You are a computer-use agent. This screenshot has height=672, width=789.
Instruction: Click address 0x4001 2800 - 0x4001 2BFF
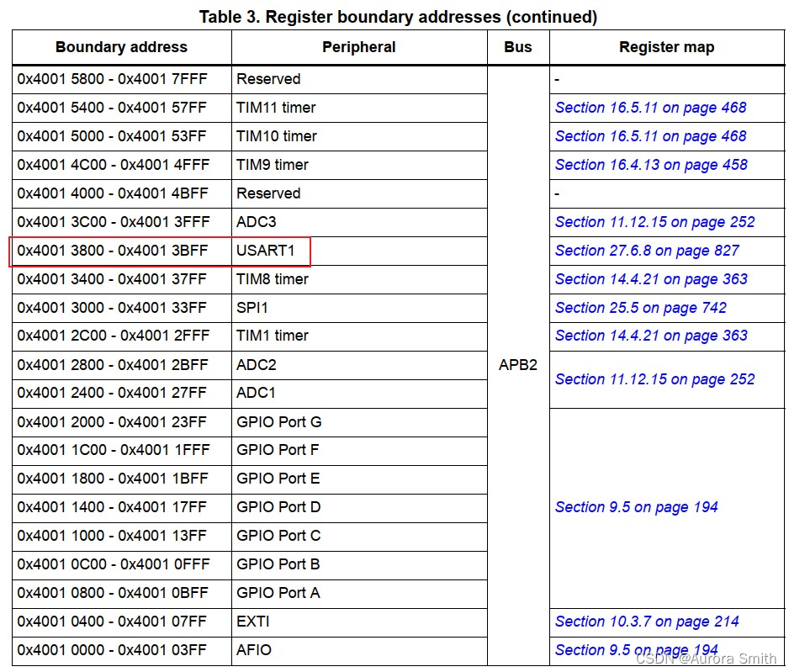coord(112,365)
